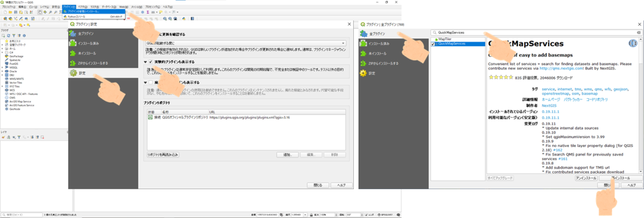Toggle QuickMapServices plugin checkbox in list

pos(433,44)
